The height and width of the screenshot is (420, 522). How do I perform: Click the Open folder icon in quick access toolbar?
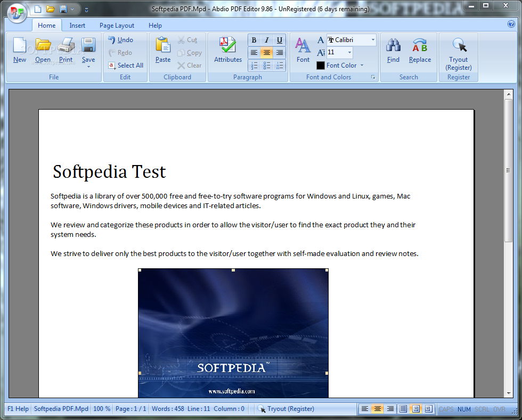(x=51, y=9)
